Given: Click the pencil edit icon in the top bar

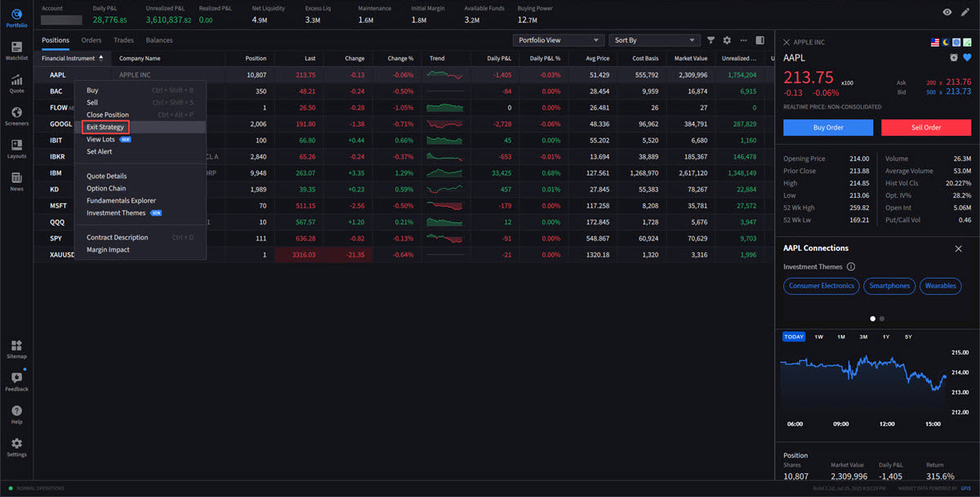Looking at the screenshot, I should click(x=965, y=12).
